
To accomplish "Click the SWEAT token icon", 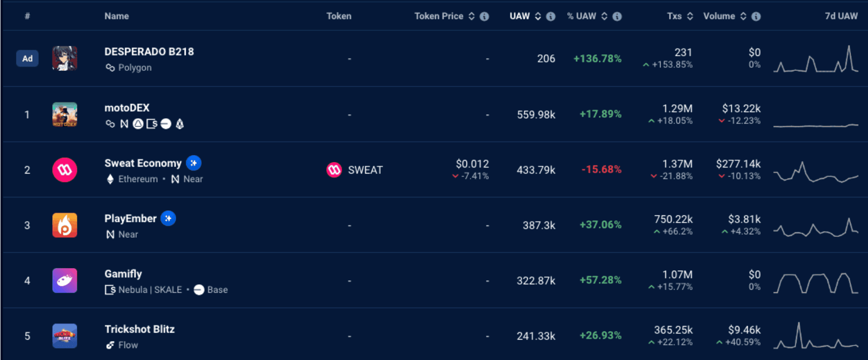I will [334, 170].
